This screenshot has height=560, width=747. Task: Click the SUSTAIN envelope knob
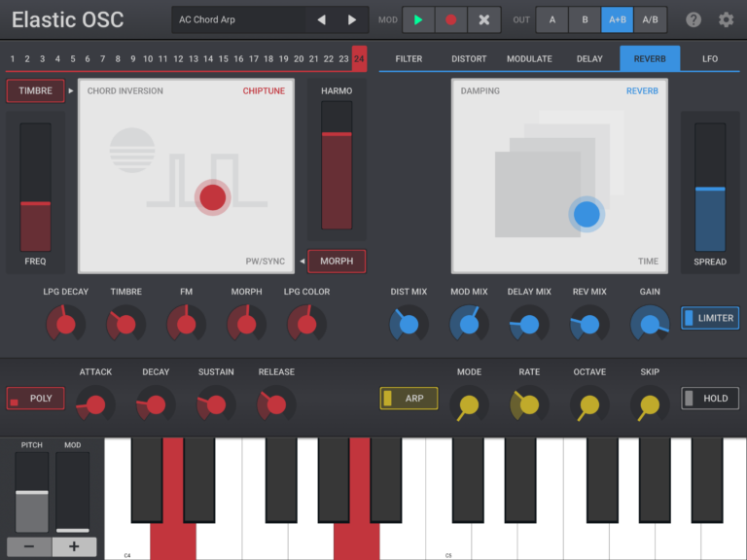click(216, 404)
